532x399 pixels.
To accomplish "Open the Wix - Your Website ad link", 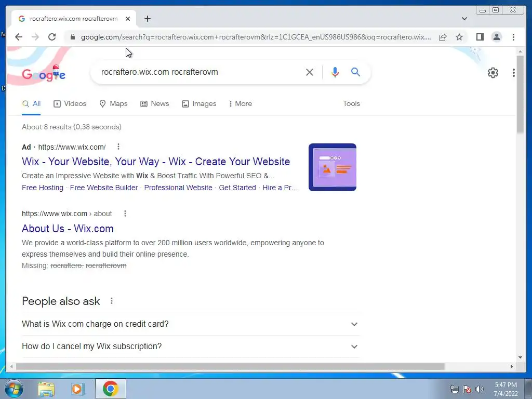I will (x=156, y=162).
